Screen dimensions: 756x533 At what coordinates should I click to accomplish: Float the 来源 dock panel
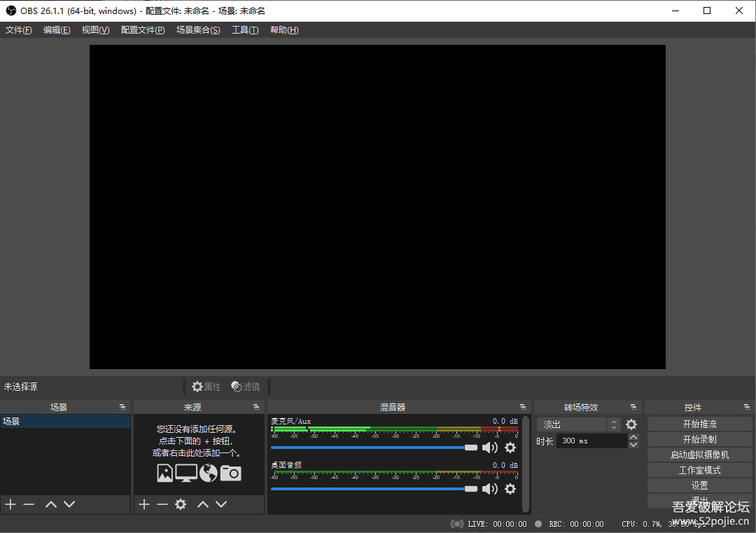click(256, 407)
